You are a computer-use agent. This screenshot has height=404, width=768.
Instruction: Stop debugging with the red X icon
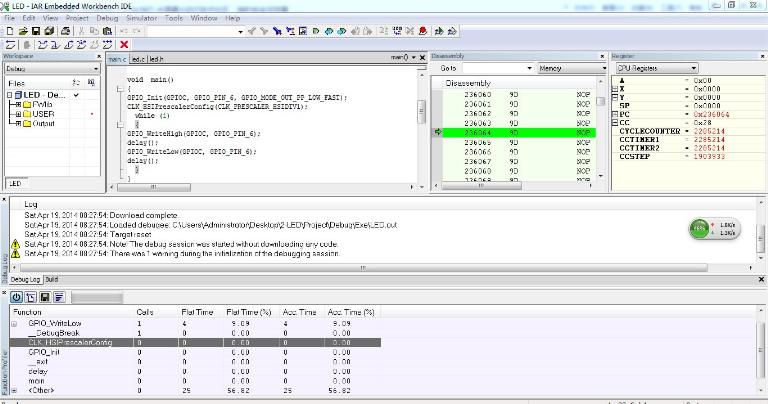click(124, 45)
